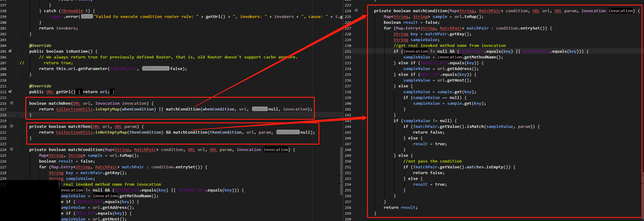
Task: Click the MatchPair type on line 224, right editor
Action: [x=490, y=11]
